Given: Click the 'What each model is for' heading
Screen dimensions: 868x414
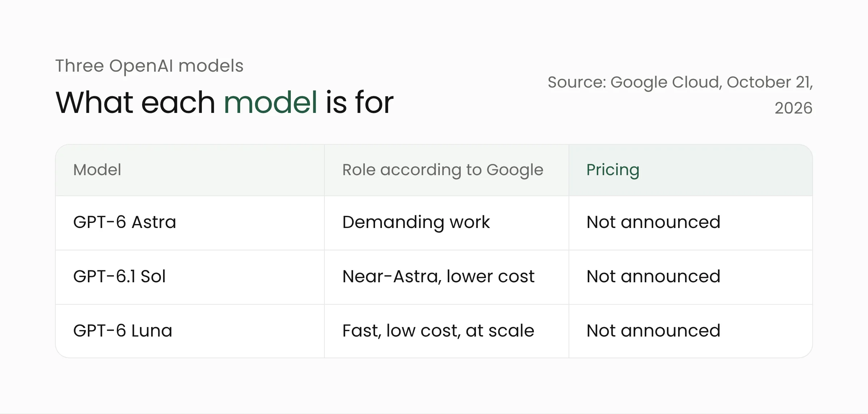Looking at the screenshot, I should click(x=224, y=102).
